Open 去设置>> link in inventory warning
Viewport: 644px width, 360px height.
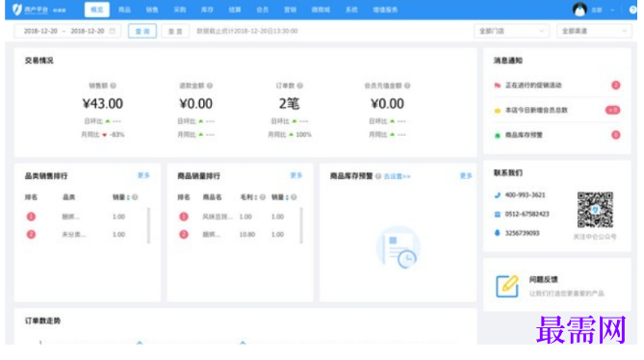pyautogui.click(x=397, y=176)
